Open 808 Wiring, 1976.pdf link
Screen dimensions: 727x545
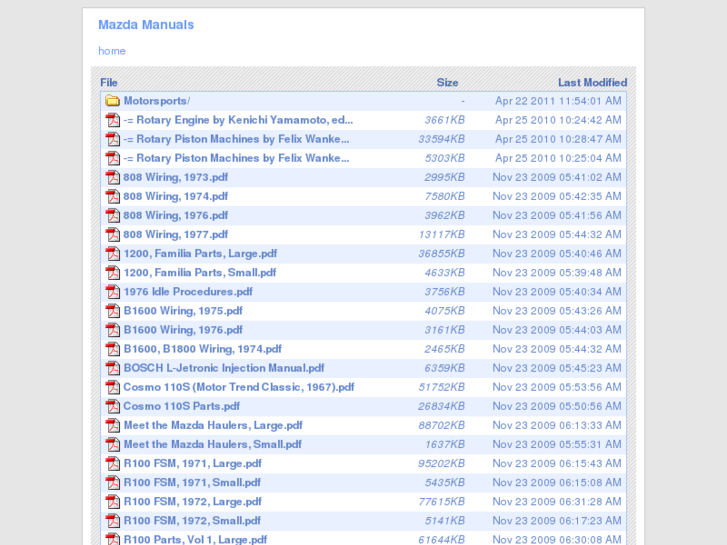pyautogui.click(x=176, y=215)
